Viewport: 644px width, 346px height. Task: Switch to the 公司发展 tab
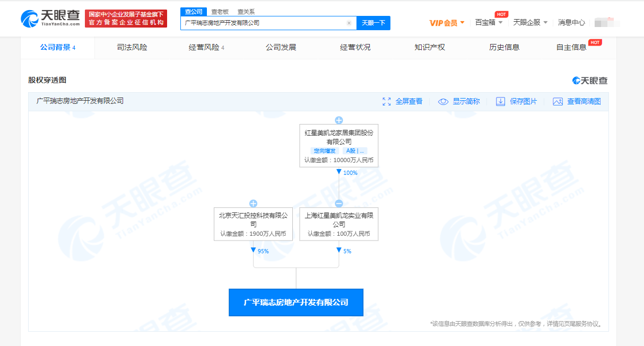click(x=281, y=48)
